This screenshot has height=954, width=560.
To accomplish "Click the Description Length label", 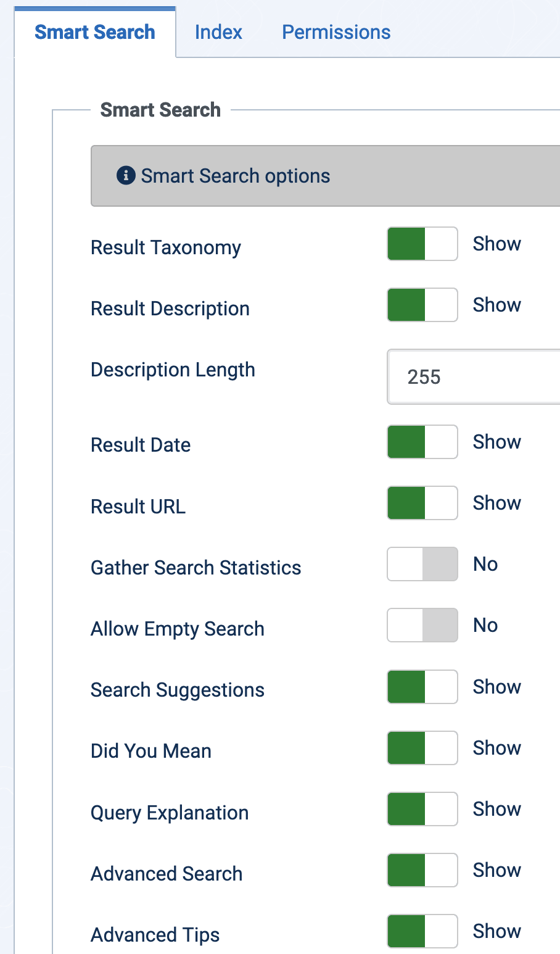I will (x=173, y=370).
